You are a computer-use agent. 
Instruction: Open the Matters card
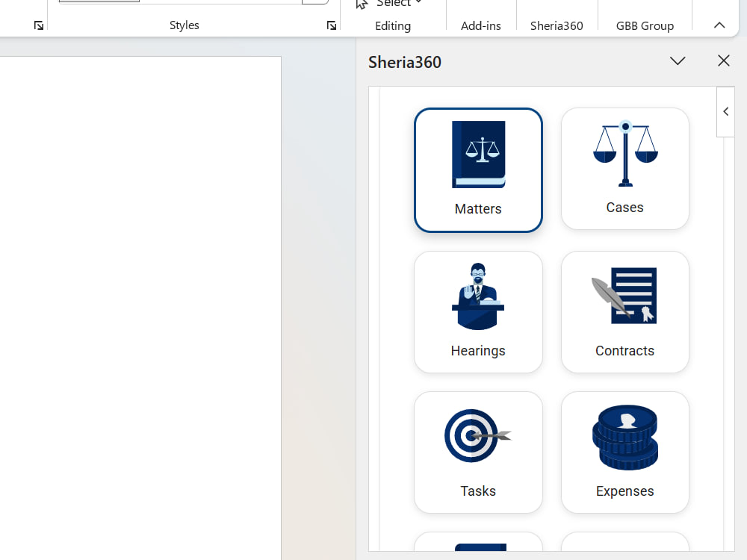tap(478, 170)
